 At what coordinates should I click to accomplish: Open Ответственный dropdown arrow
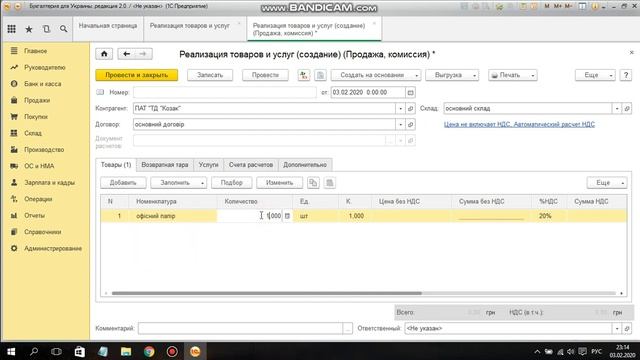pos(617,329)
